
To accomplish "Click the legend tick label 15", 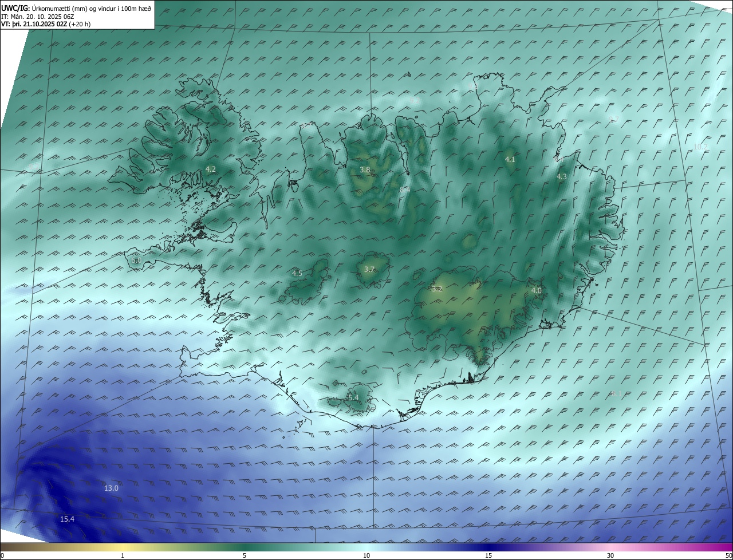I will [488, 555].
